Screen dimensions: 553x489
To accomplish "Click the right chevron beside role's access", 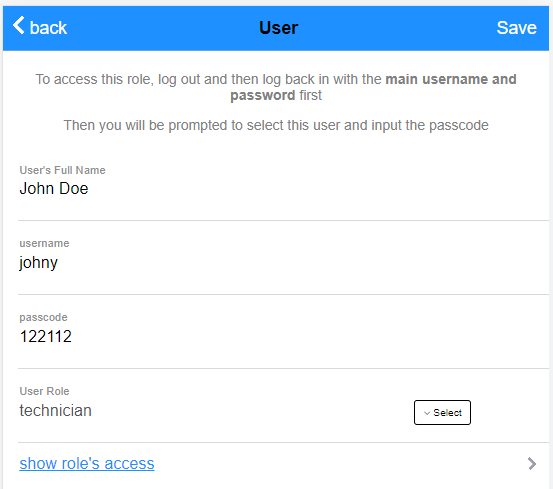I will coord(532,464).
